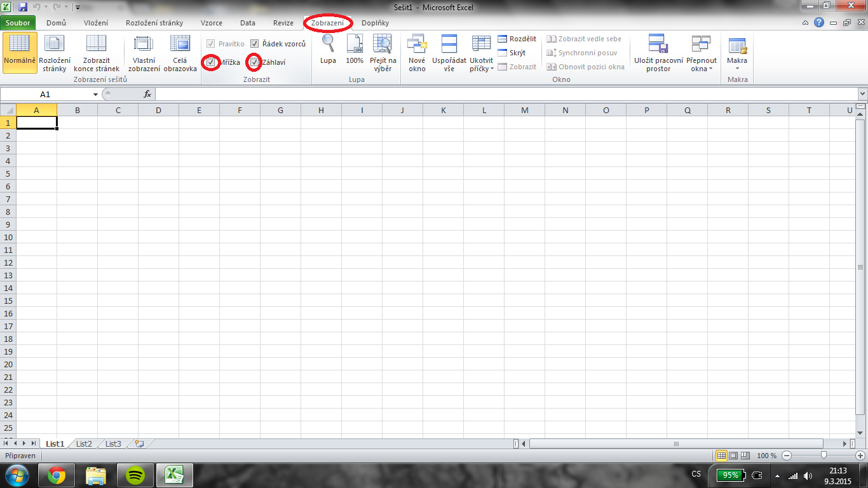Viewport: 868px width, 488px height.
Task: Open the Vzorce ribbon tab
Action: [211, 23]
